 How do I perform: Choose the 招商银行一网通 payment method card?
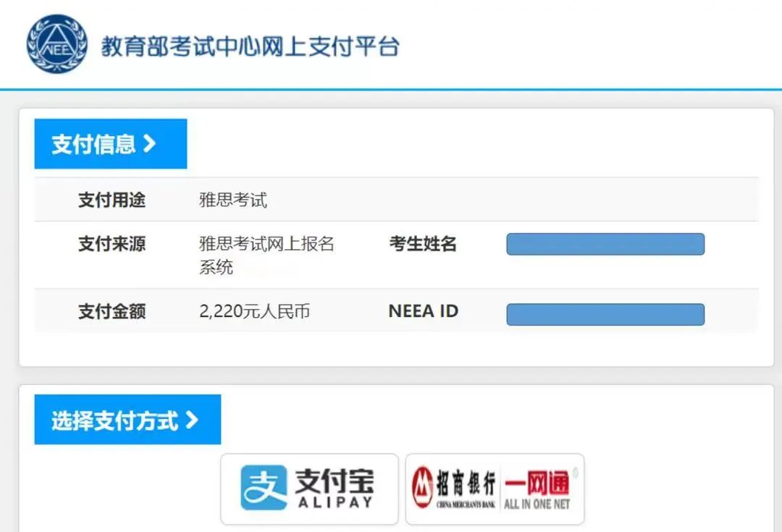(495, 489)
